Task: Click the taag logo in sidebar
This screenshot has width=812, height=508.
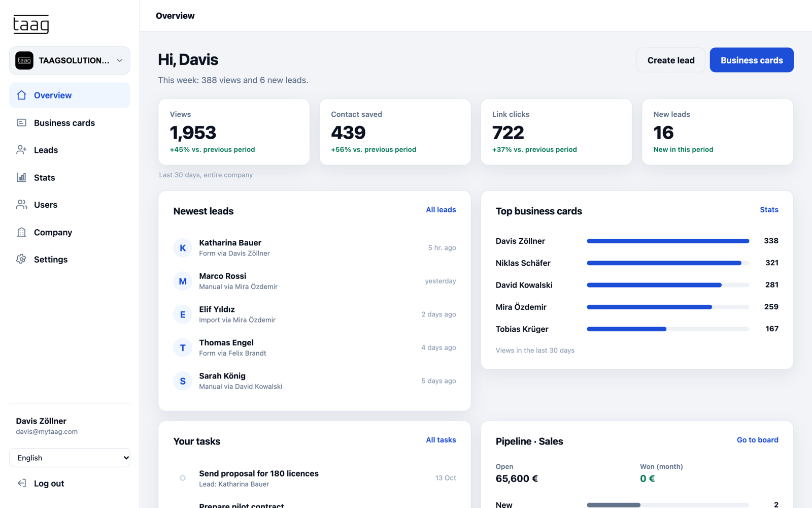Action: pyautogui.click(x=31, y=24)
